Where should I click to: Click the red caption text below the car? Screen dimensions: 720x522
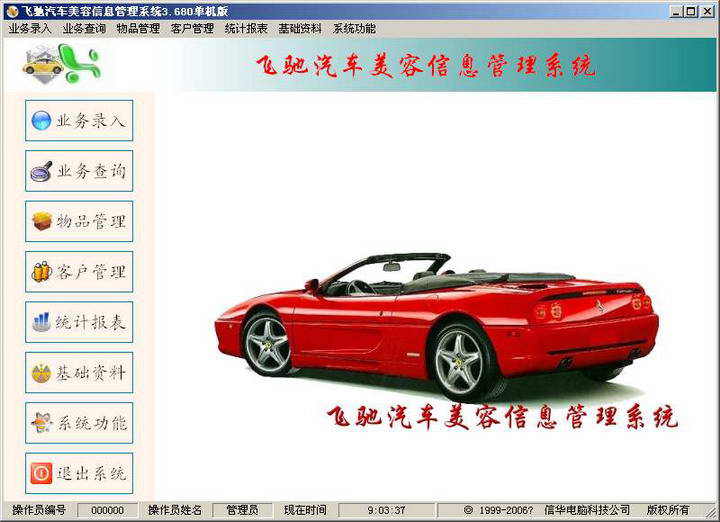[502, 417]
